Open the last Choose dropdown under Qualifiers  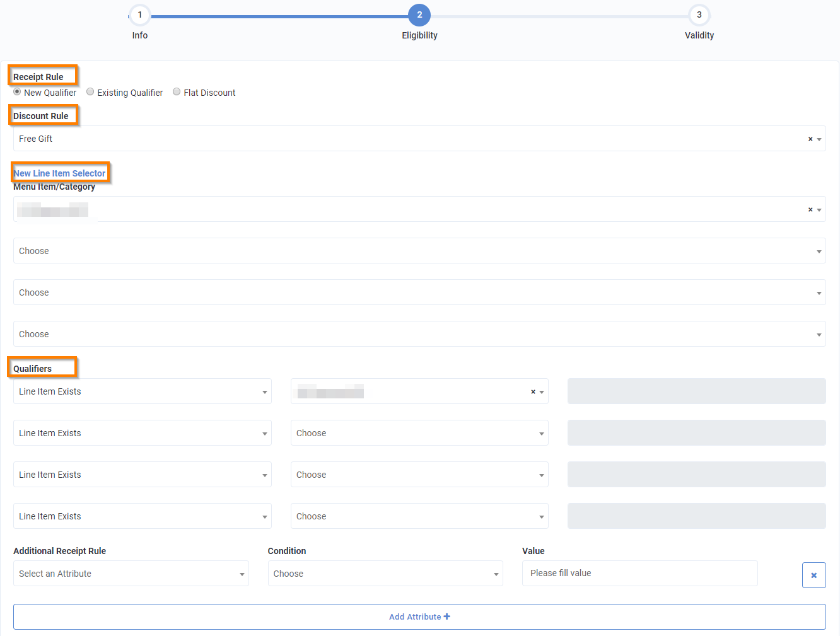click(x=419, y=516)
